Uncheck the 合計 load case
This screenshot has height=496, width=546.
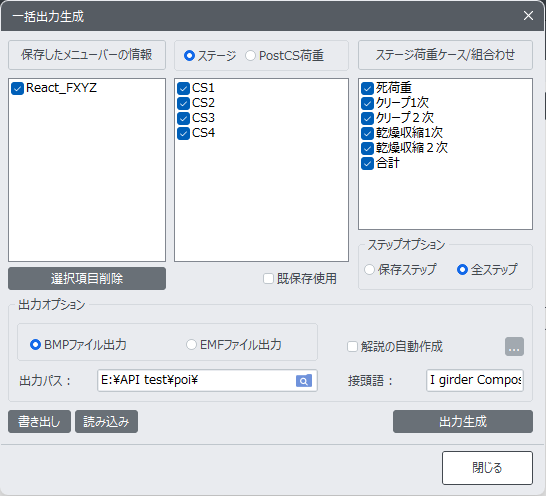click(x=367, y=163)
